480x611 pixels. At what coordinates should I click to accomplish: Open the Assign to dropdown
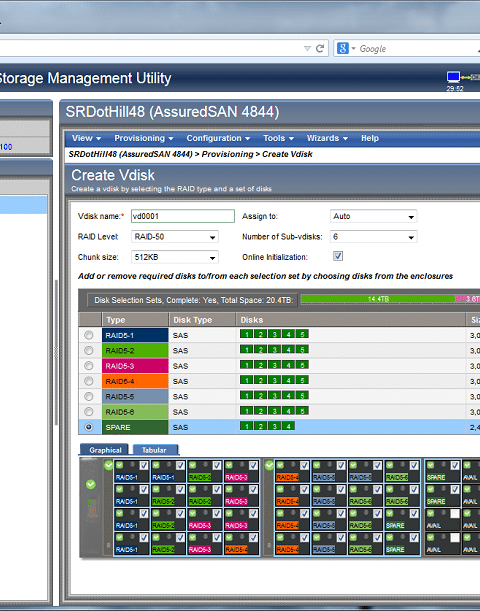[374, 216]
